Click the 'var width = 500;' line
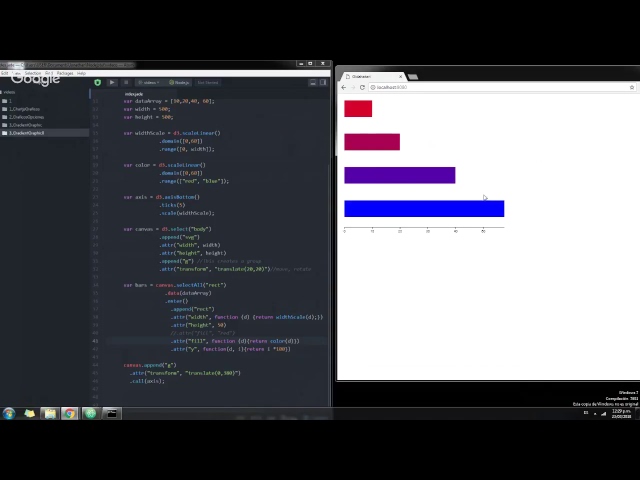Screen dimensions: 640x480 pos(147,109)
